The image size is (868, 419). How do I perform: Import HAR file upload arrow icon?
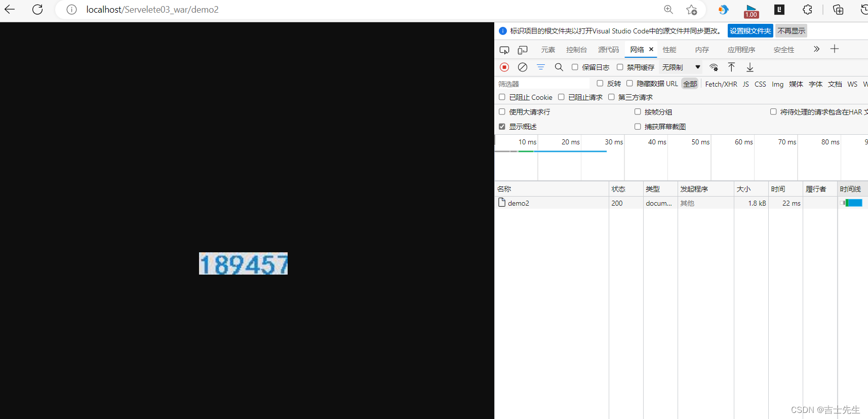[732, 67]
